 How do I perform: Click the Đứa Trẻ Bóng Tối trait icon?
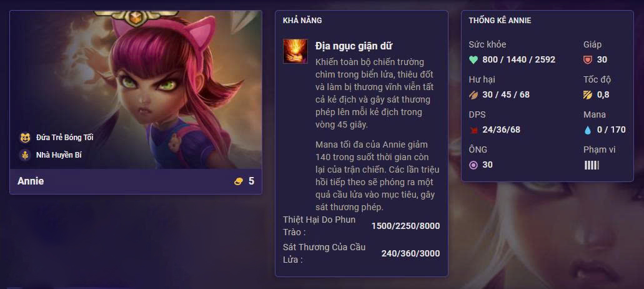[25, 137]
